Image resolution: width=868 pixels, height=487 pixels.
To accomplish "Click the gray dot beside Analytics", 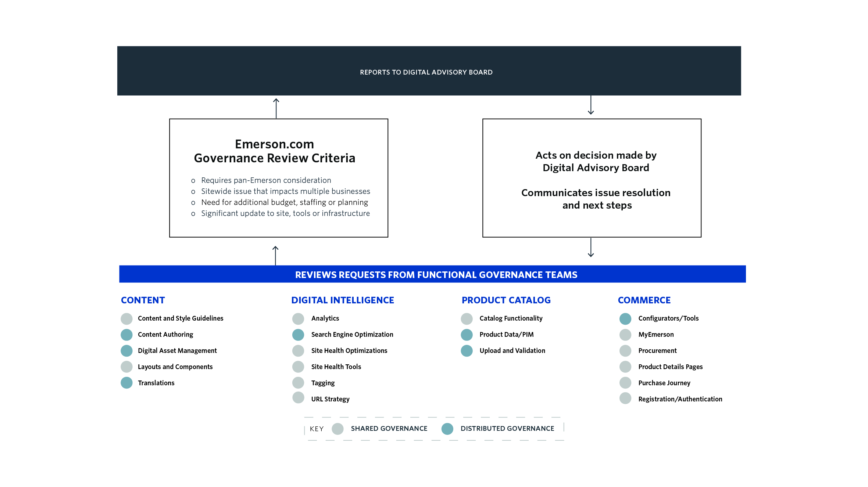I will [x=298, y=318].
